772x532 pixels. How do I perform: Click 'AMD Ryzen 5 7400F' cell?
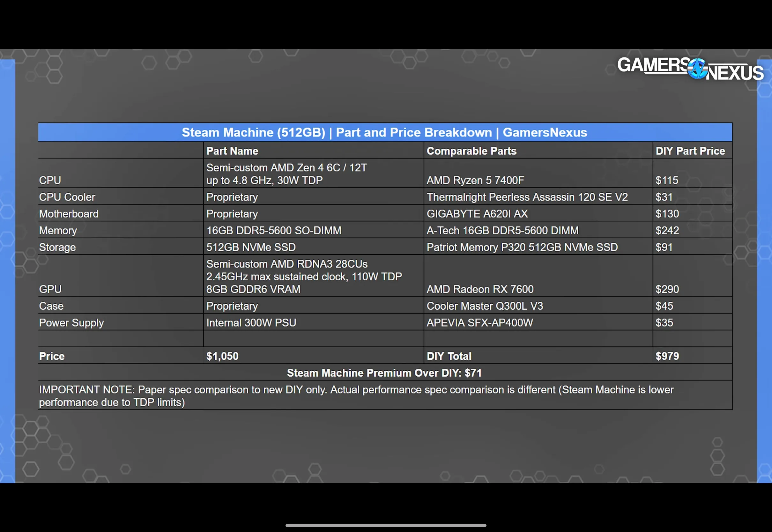point(475,180)
